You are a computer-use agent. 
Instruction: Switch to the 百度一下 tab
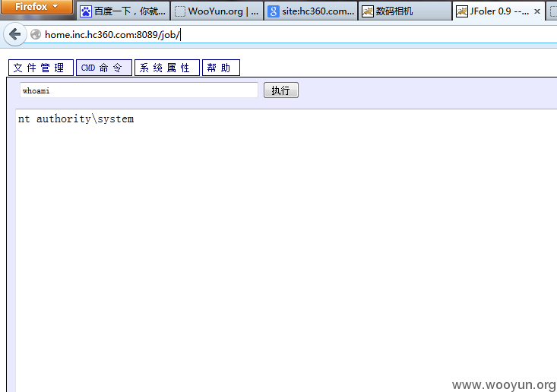coord(123,11)
